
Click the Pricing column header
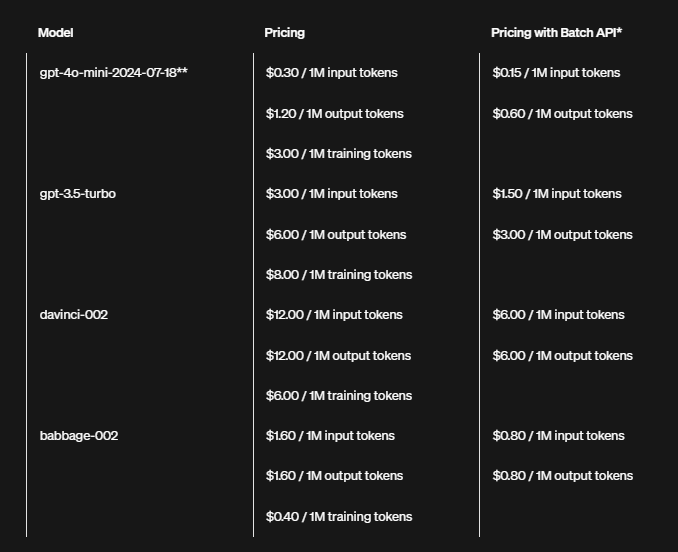point(284,33)
